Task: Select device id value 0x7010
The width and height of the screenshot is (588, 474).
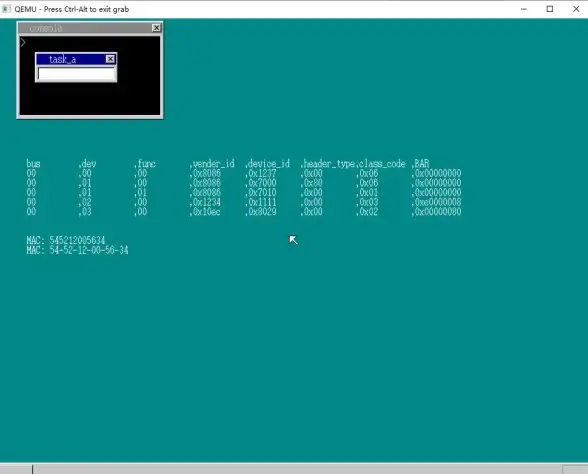Action: [x=262, y=193]
